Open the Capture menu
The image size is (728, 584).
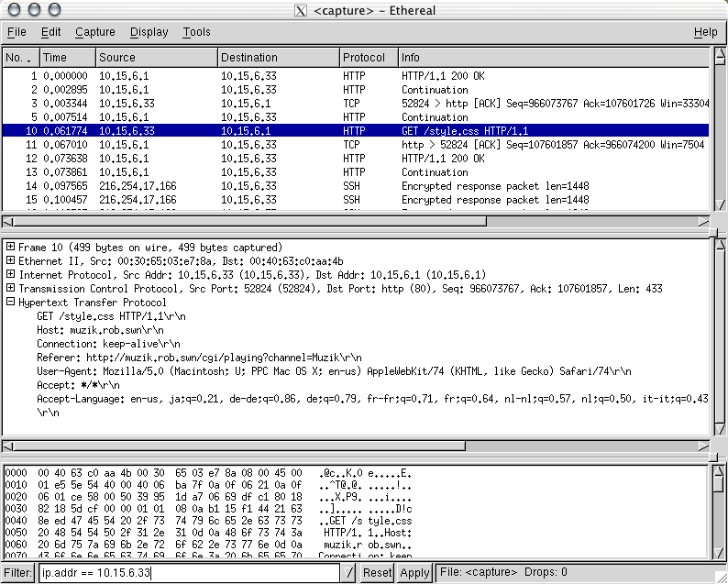coord(95,32)
